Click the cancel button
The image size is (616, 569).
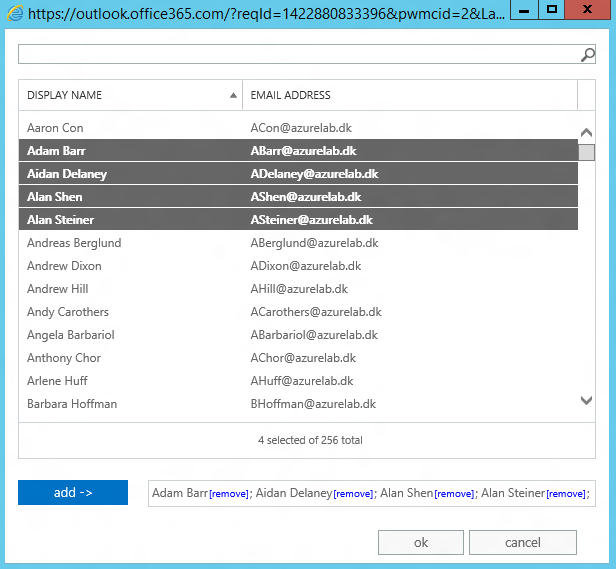click(x=523, y=542)
